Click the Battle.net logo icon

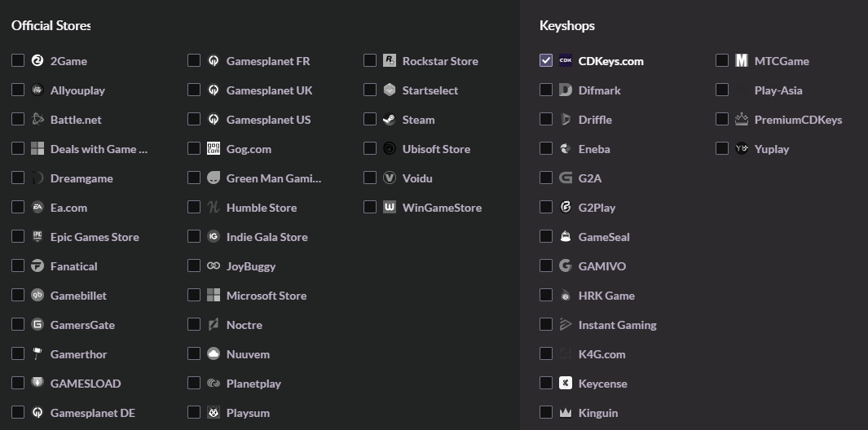click(37, 119)
